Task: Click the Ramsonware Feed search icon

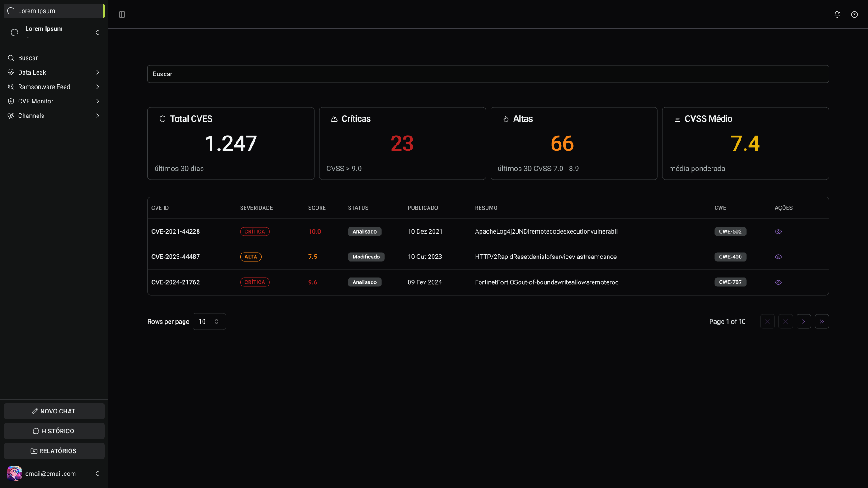Action: [11, 87]
